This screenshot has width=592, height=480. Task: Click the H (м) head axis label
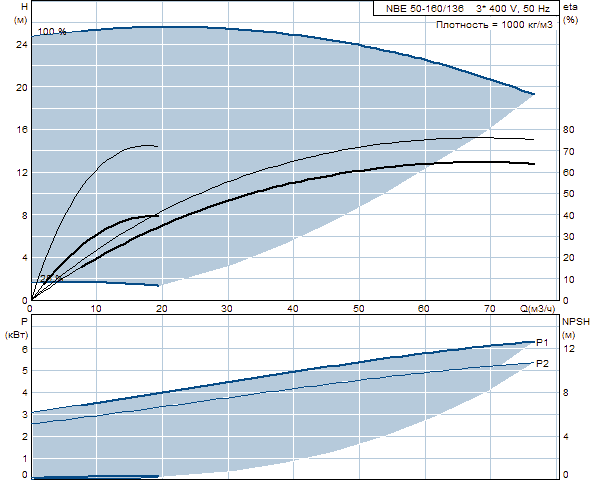click(20, 13)
